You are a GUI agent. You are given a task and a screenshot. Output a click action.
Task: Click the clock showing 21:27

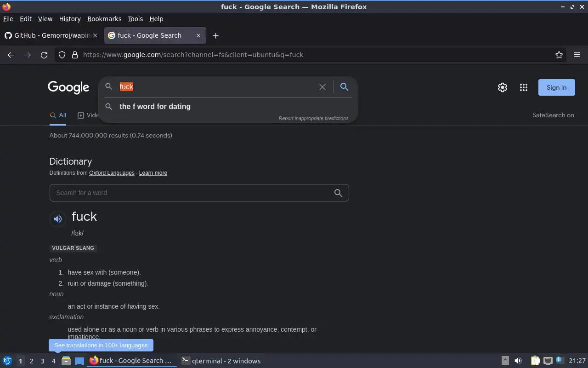click(x=577, y=361)
